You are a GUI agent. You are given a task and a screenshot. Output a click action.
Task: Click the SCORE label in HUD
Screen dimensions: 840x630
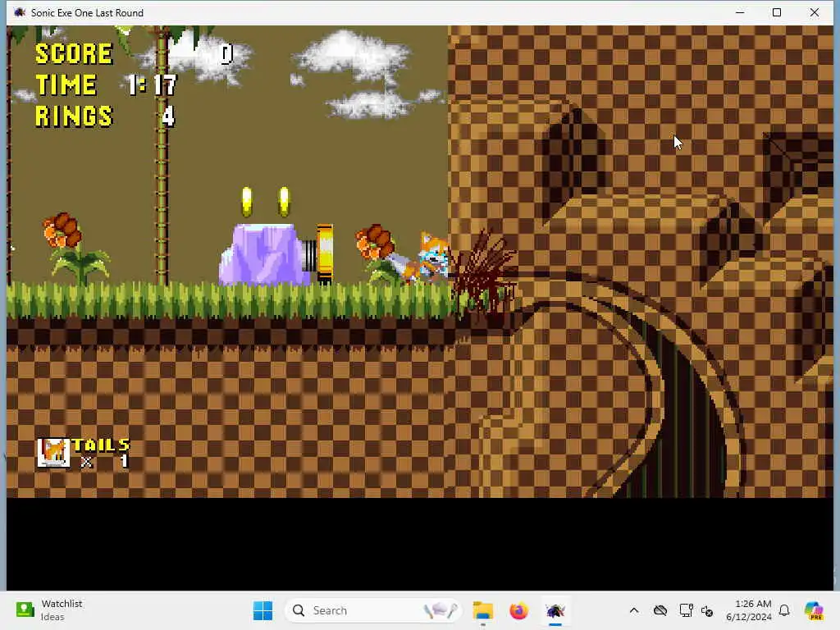[74, 53]
